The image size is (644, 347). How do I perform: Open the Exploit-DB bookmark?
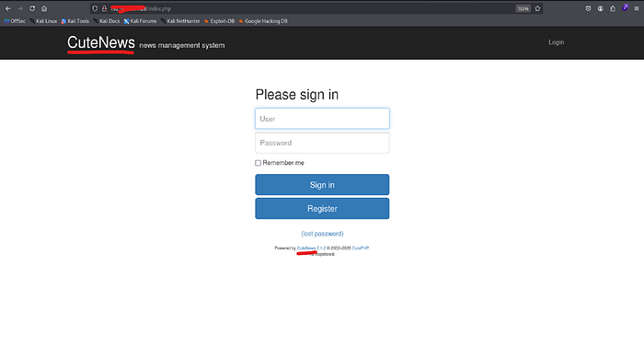[x=219, y=21]
